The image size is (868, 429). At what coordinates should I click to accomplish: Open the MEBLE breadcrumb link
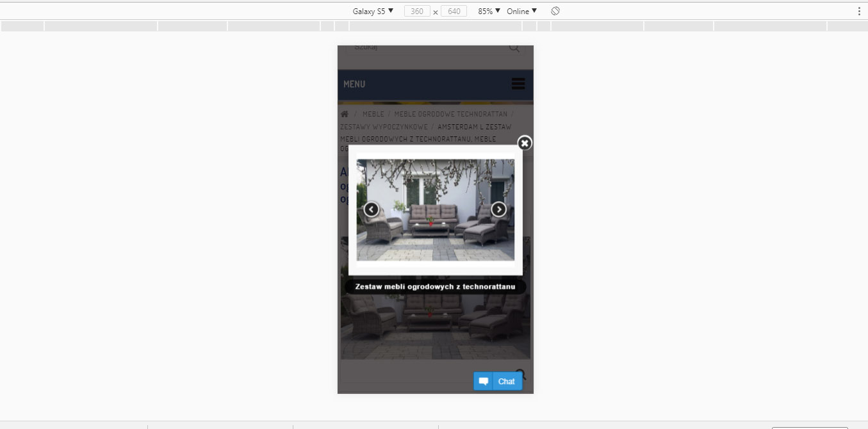point(373,114)
